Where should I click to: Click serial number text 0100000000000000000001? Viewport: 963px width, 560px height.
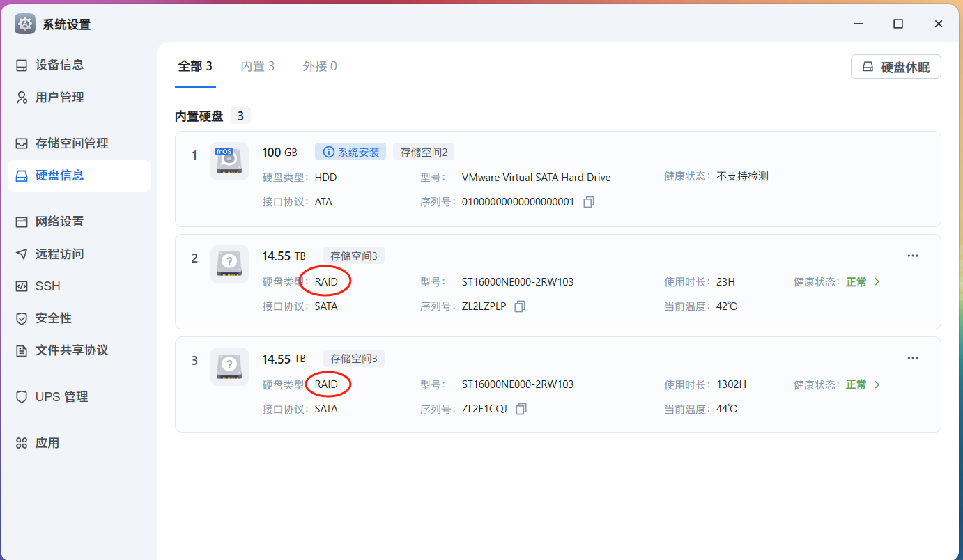click(518, 202)
